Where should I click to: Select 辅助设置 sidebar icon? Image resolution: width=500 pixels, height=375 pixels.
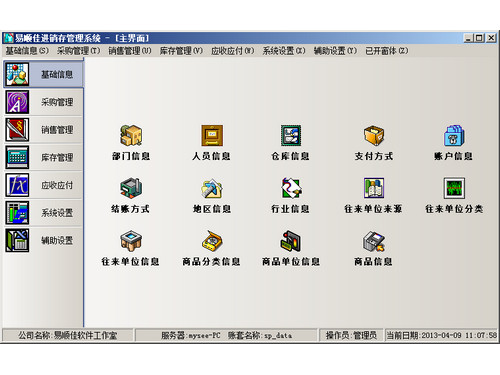(x=17, y=240)
